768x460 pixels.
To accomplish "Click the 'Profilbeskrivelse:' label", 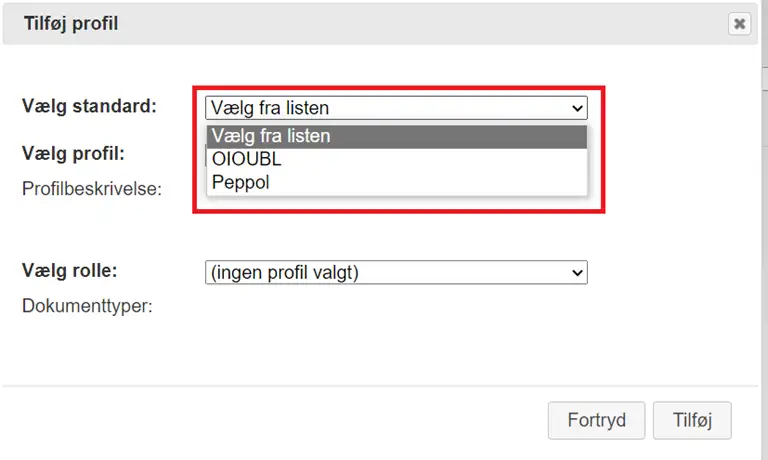I will point(92,187).
